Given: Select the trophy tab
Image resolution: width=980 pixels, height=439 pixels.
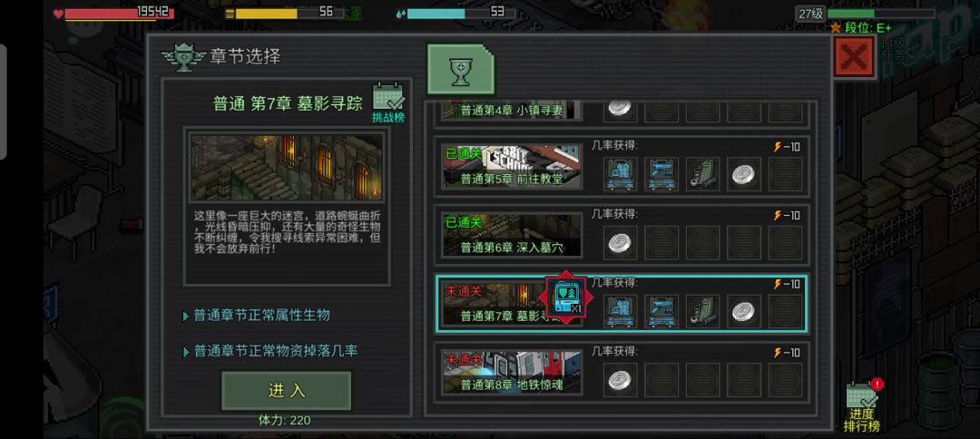Looking at the screenshot, I should [461, 69].
